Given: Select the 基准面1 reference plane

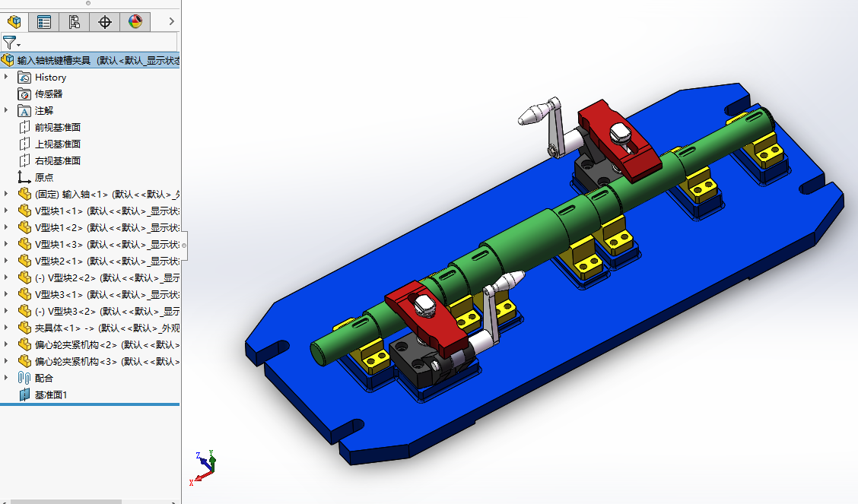Looking at the screenshot, I should (x=51, y=395).
